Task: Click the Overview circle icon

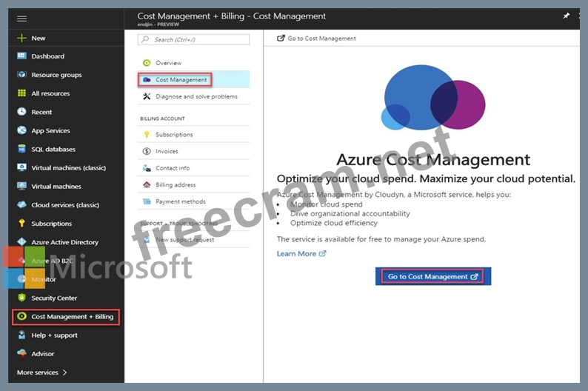Action: [147, 63]
